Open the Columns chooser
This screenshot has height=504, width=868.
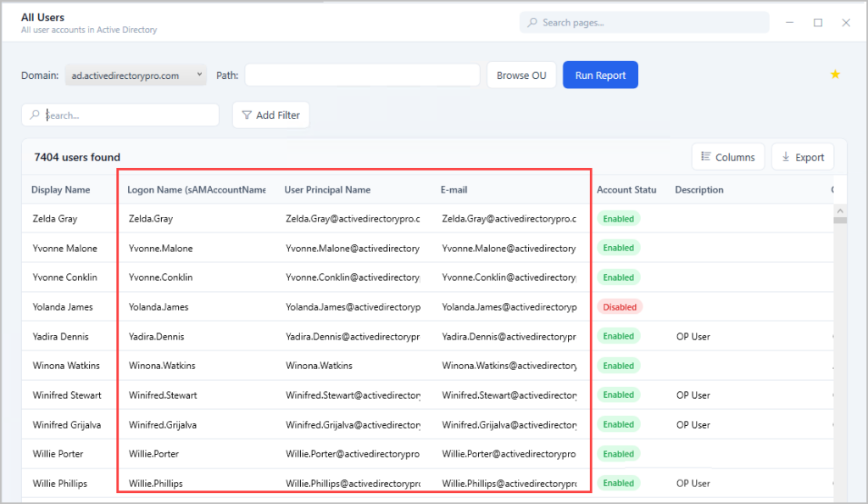pos(728,157)
